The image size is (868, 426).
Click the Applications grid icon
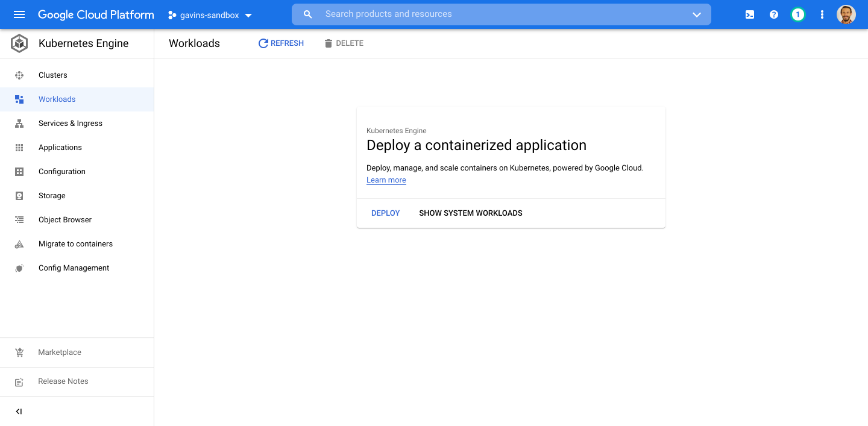[x=19, y=148]
